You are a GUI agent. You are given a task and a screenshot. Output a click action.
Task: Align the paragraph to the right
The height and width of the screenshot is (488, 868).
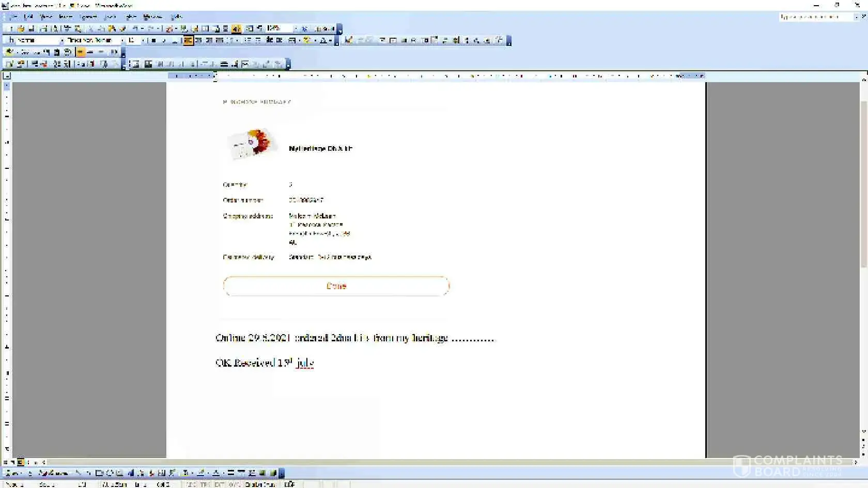click(x=209, y=40)
